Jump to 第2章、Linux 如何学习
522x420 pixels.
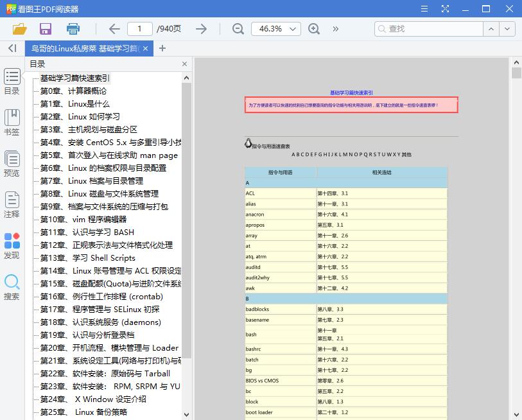pyautogui.click(x=80, y=117)
